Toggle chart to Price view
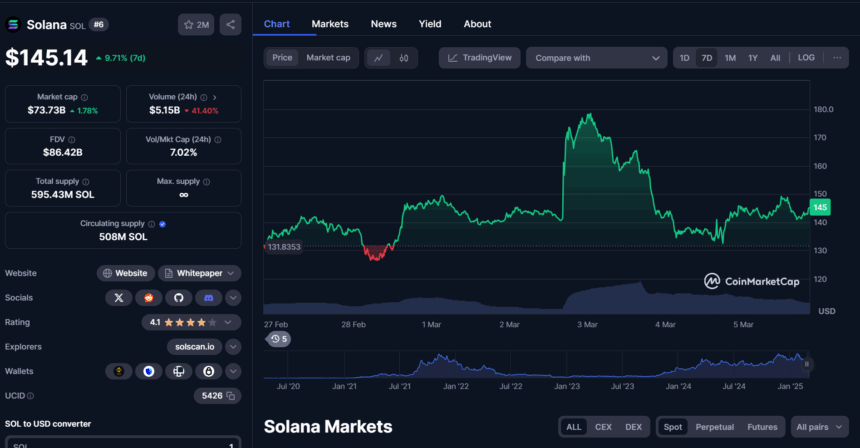 (x=282, y=58)
